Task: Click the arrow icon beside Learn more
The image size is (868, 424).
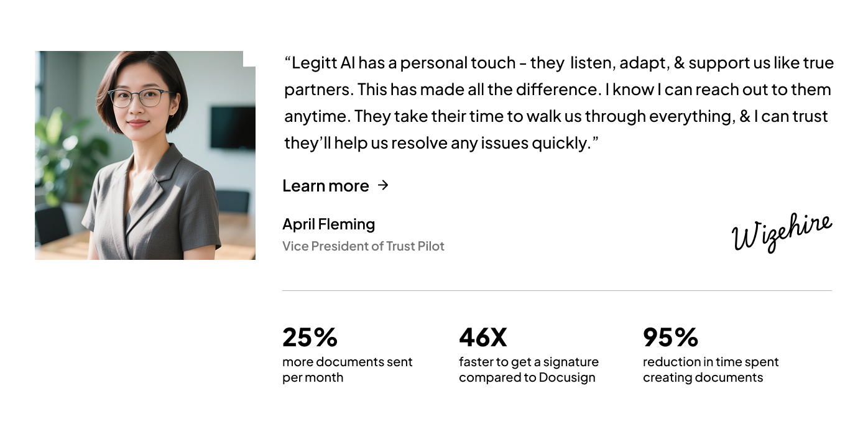Action: (x=383, y=185)
